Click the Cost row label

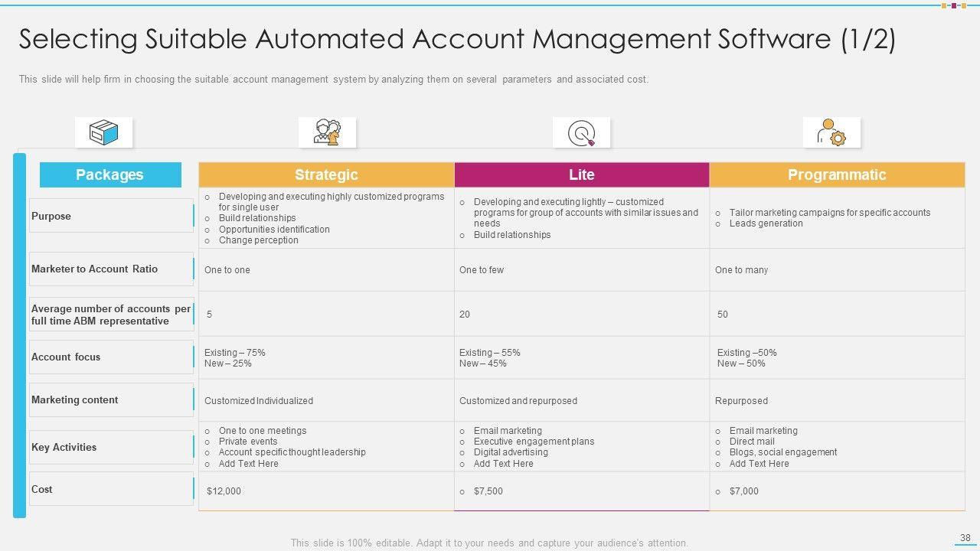[x=111, y=489]
